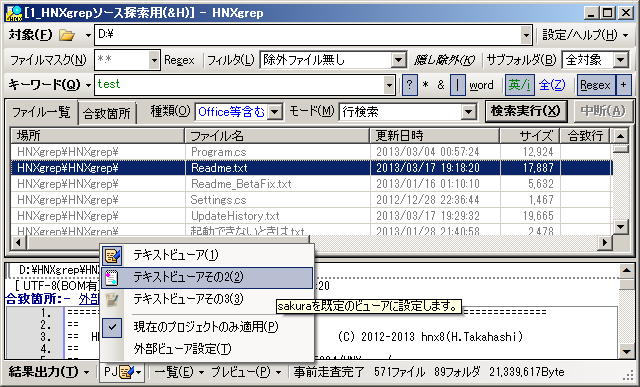Click the 事前走査完了 status text

click(329, 371)
